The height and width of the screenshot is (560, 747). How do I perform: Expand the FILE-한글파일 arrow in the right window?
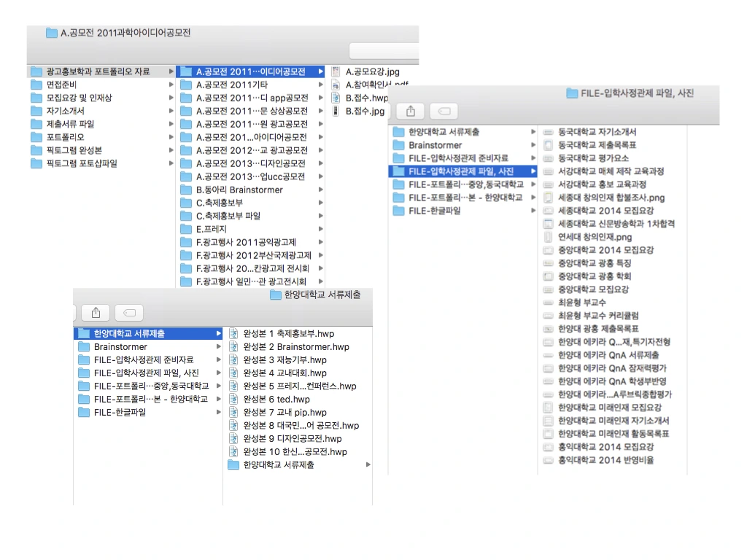coord(533,211)
